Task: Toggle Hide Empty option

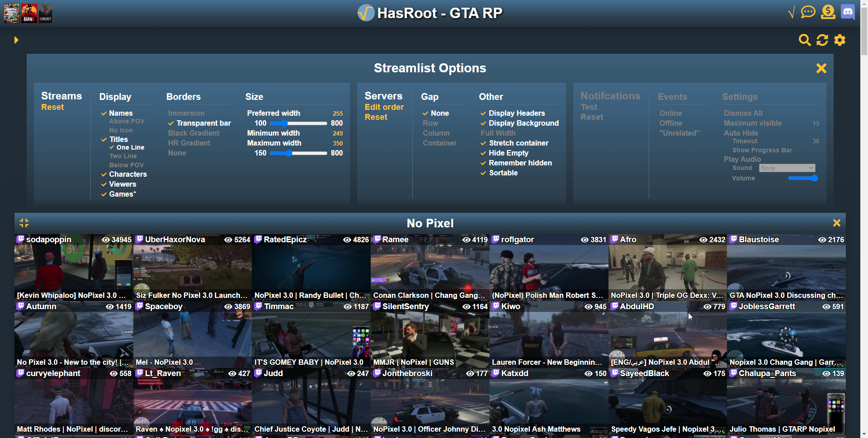Action: click(504, 153)
